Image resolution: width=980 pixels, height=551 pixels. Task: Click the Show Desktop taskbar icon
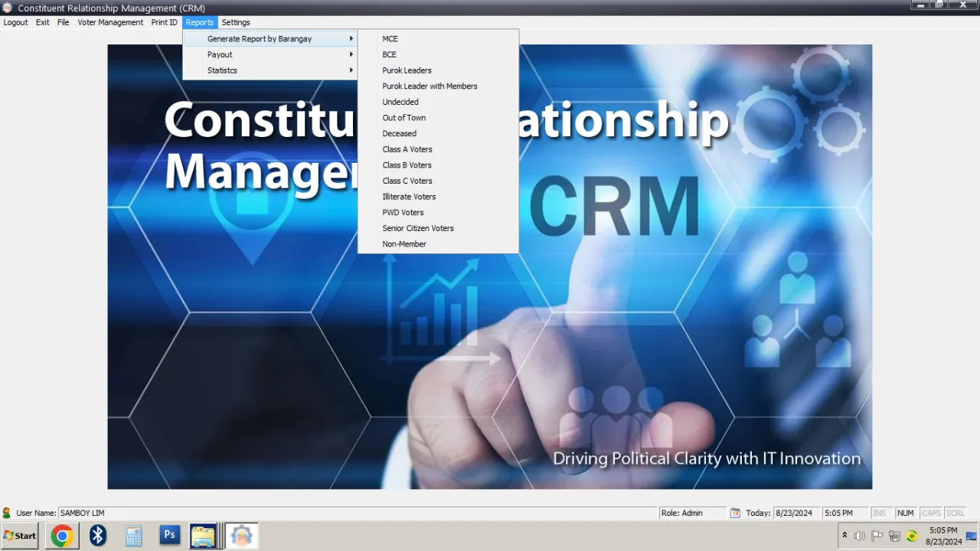click(x=972, y=536)
